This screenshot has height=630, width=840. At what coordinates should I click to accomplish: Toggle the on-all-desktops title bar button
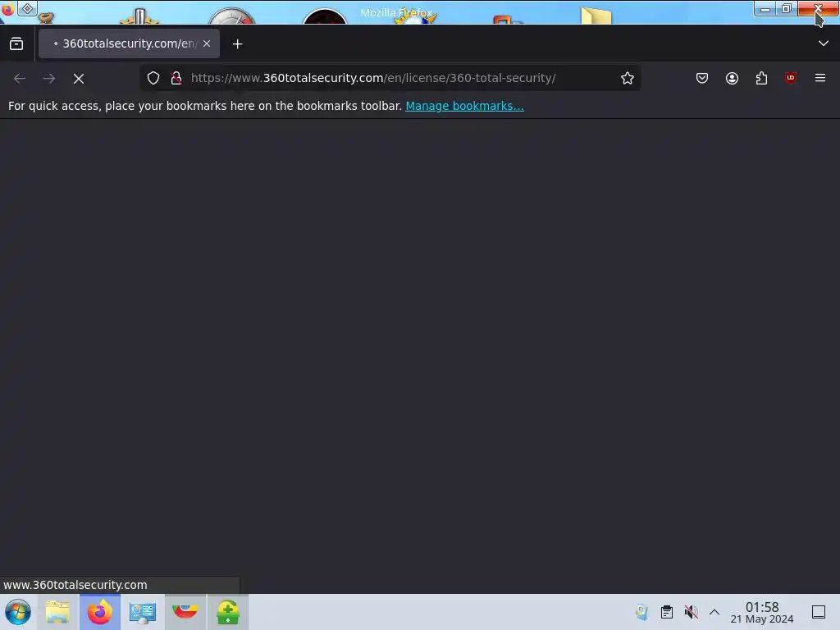coord(27,8)
